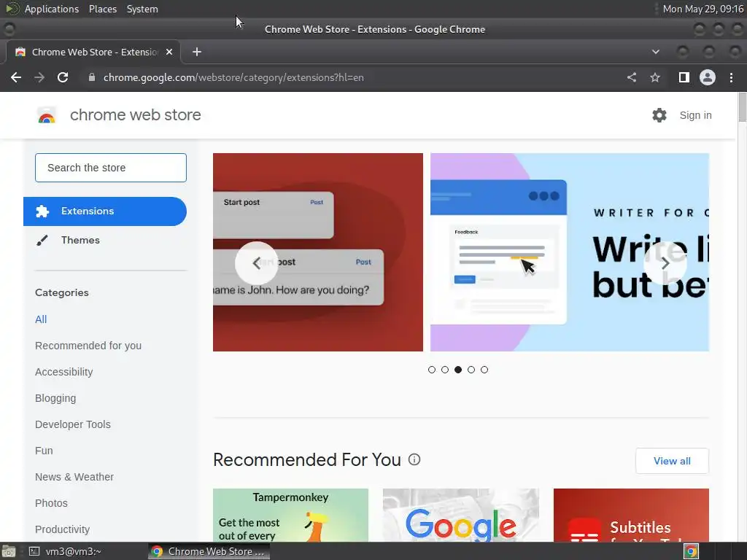Viewport: 747px width, 560px height.
Task: Click the show desktop icon in taskbar
Action: (x=9, y=551)
